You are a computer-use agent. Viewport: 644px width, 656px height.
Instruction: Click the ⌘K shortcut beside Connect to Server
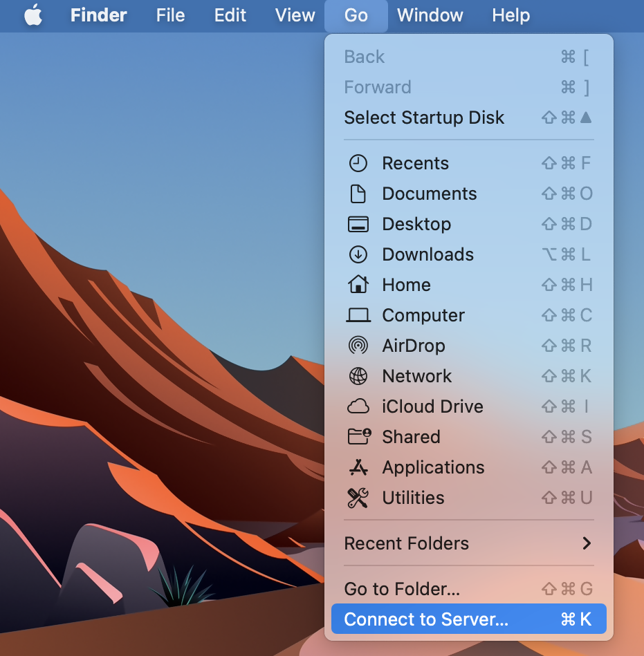point(576,619)
